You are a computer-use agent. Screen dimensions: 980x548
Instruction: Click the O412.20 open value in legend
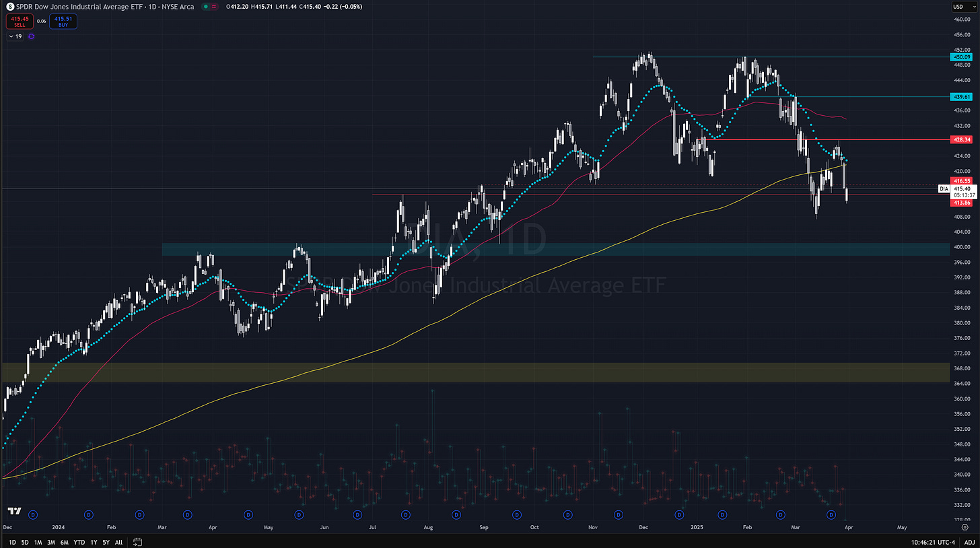237,6
